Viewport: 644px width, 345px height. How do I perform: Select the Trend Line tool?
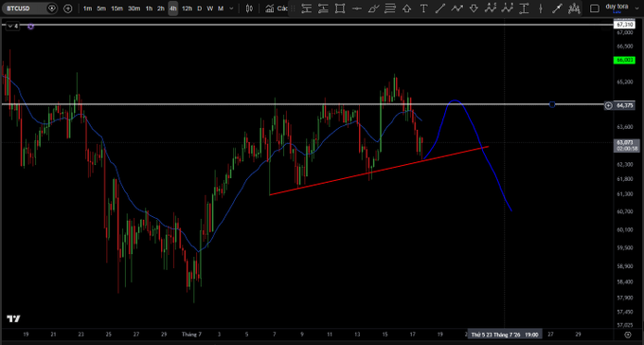(440, 9)
